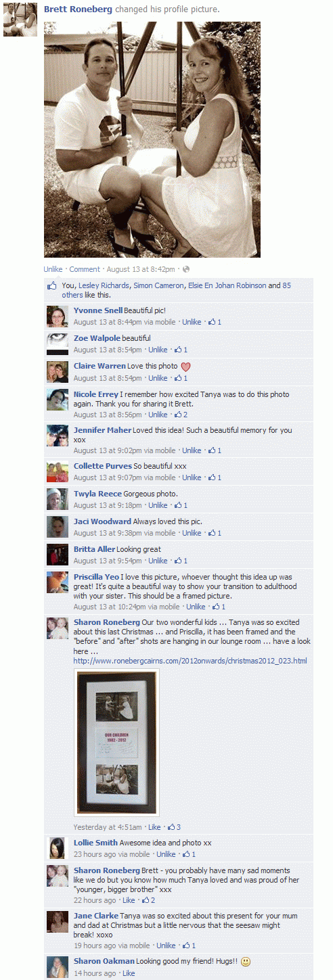Open the large sepia seesaw profile photo
The height and width of the screenshot is (980, 333).
point(152,139)
